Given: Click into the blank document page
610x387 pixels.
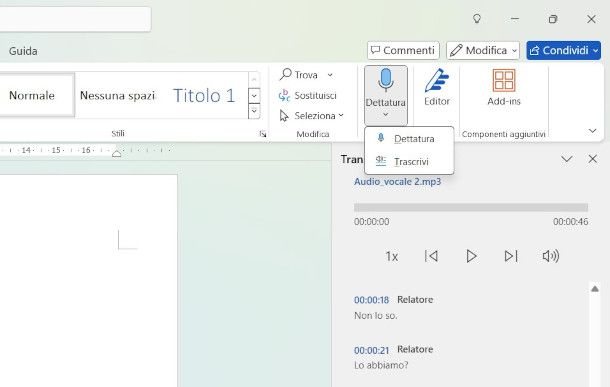Looking at the screenshot, I should 88,280.
